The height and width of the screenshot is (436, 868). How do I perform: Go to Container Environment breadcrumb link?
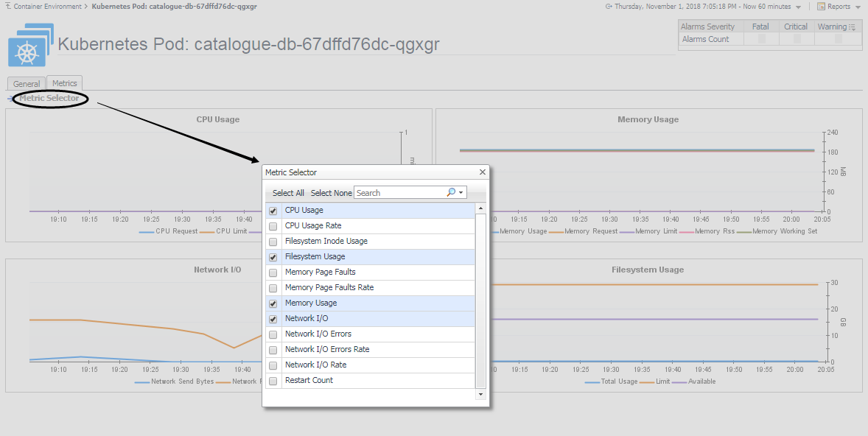(48, 7)
